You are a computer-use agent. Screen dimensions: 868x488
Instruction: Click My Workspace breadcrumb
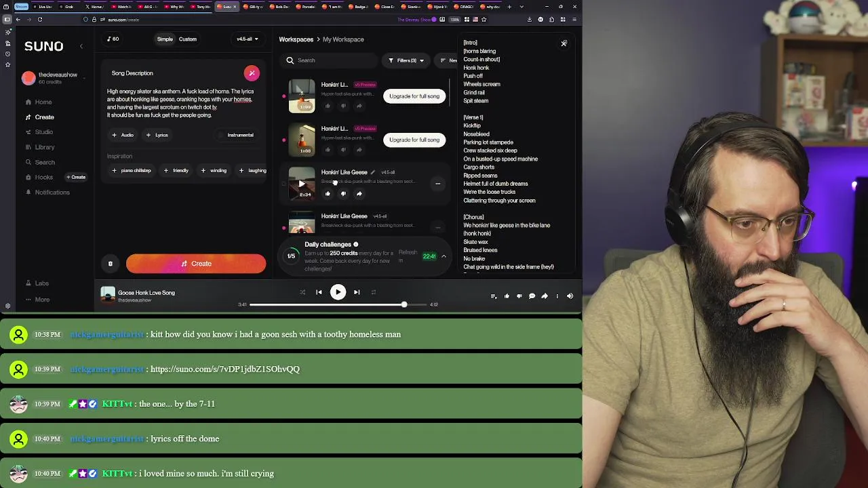coord(343,39)
